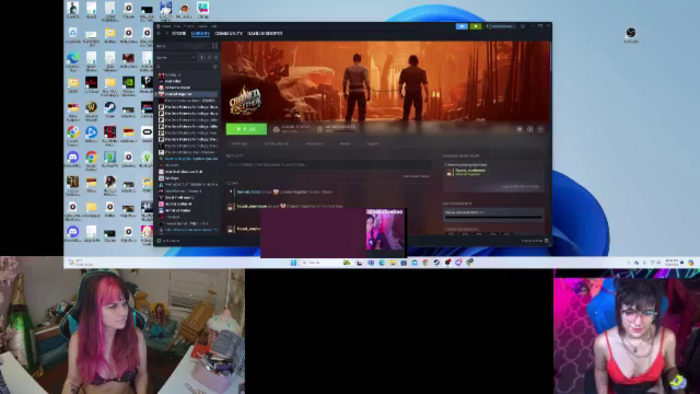Click the achievements progress bar

click(x=493, y=217)
